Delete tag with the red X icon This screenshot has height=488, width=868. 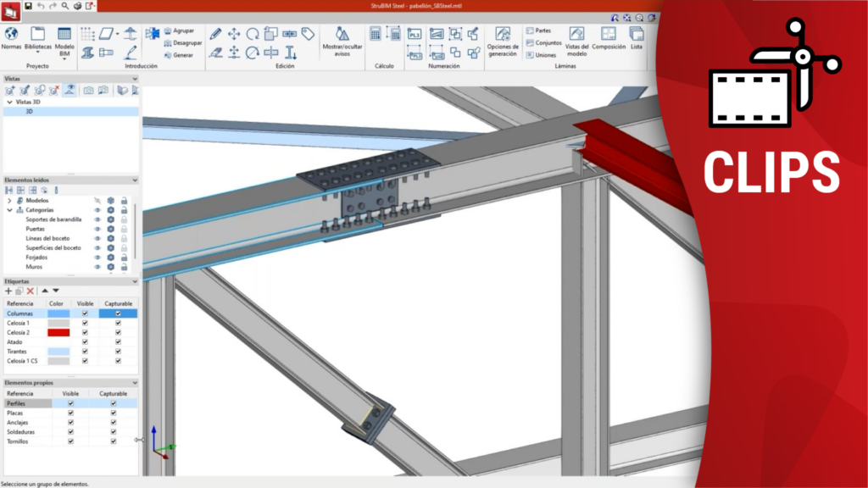coord(30,291)
